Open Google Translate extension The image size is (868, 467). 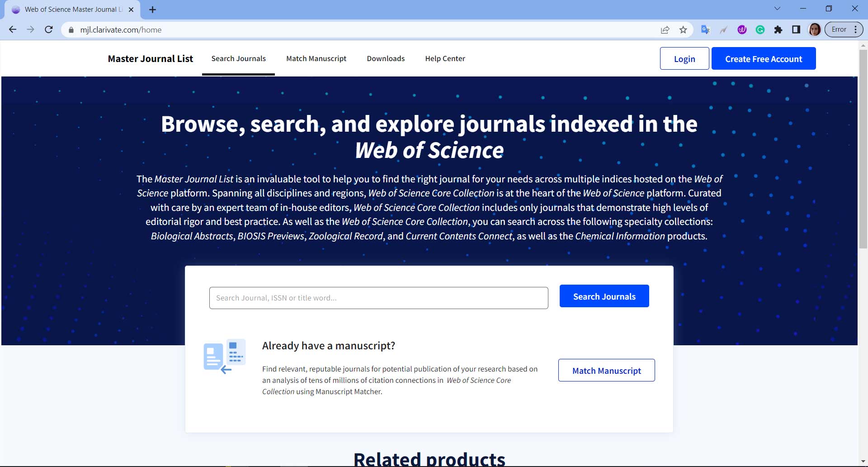pyautogui.click(x=705, y=29)
